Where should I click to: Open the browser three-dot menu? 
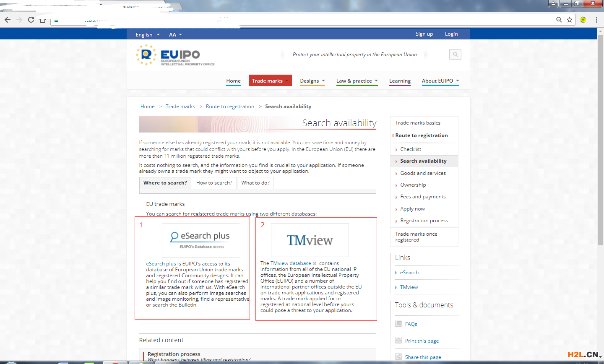[x=596, y=20]
